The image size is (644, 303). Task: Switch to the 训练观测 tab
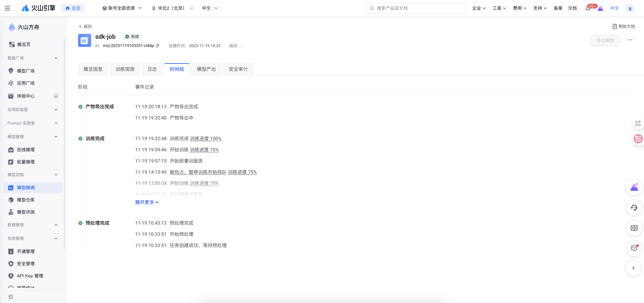pos(125,69)
